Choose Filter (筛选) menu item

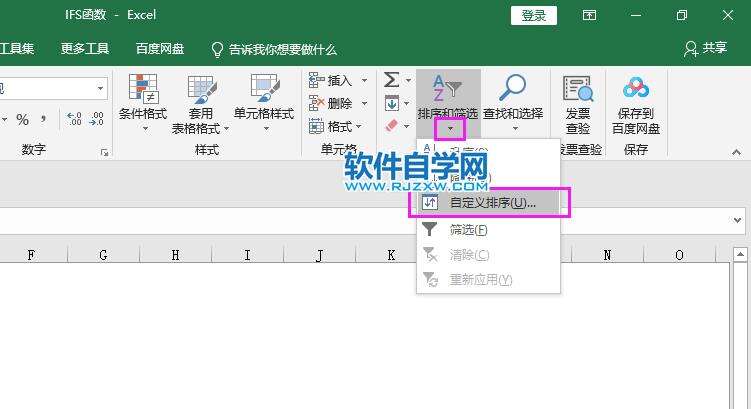(x=488, y=230)
